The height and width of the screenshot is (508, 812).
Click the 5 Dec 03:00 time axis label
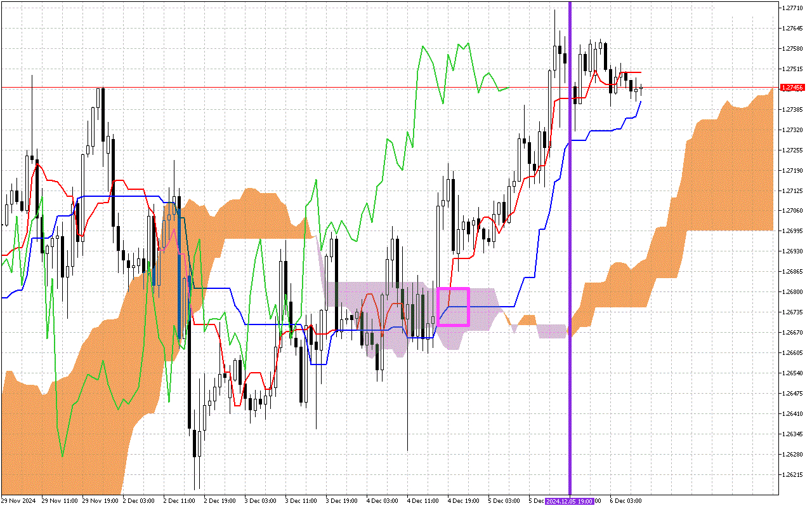[504, 501]
